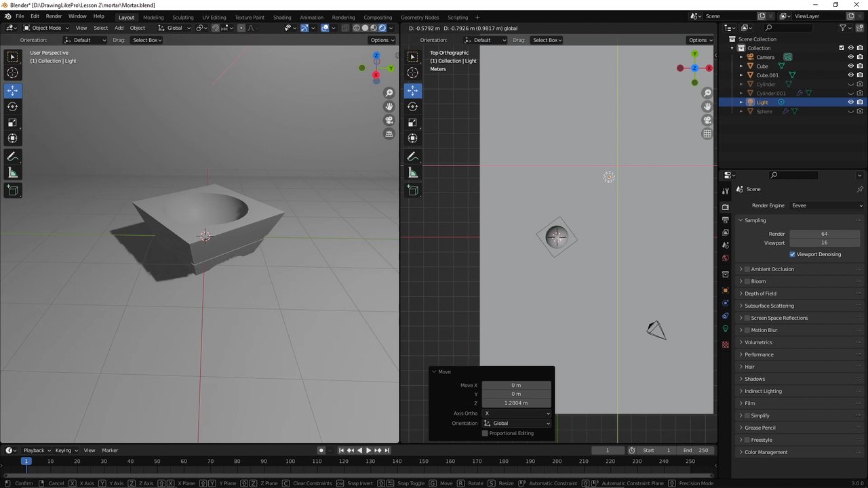Hide the Camera object with eye icon
This screenshot has height=488, width=868.
[x=850, y=57]
